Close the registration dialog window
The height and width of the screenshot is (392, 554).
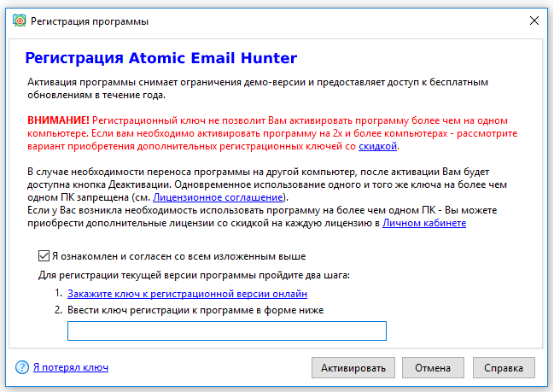click(x=534, y=20)
